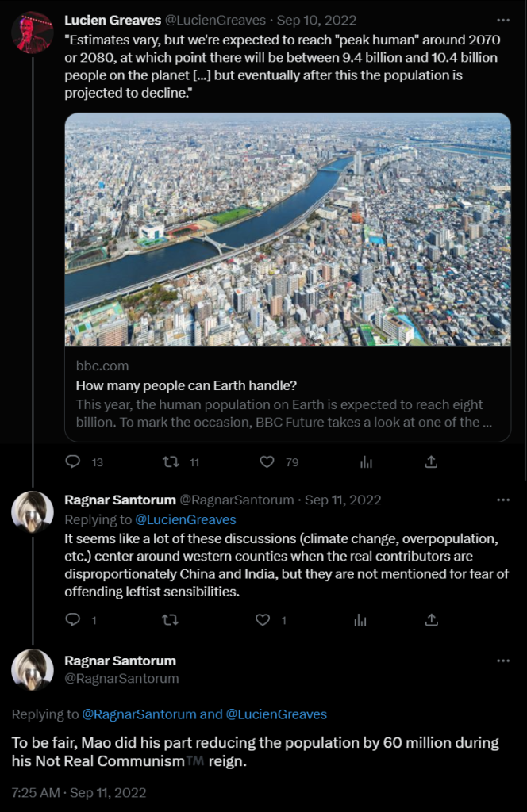Reply to Ragnar Santorum's first reply
527x812 pixels.
(73, 620)
